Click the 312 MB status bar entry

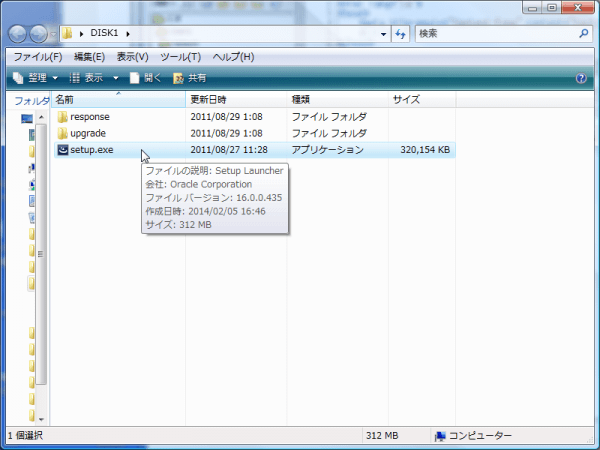pyautogui.click(x=382, y=436)
